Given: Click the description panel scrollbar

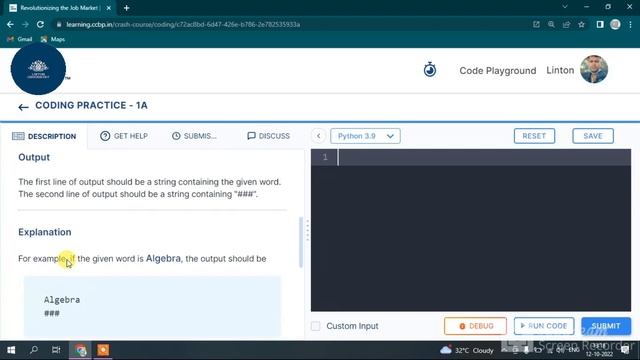Looking at the screenshot, I should coord(301,242).
